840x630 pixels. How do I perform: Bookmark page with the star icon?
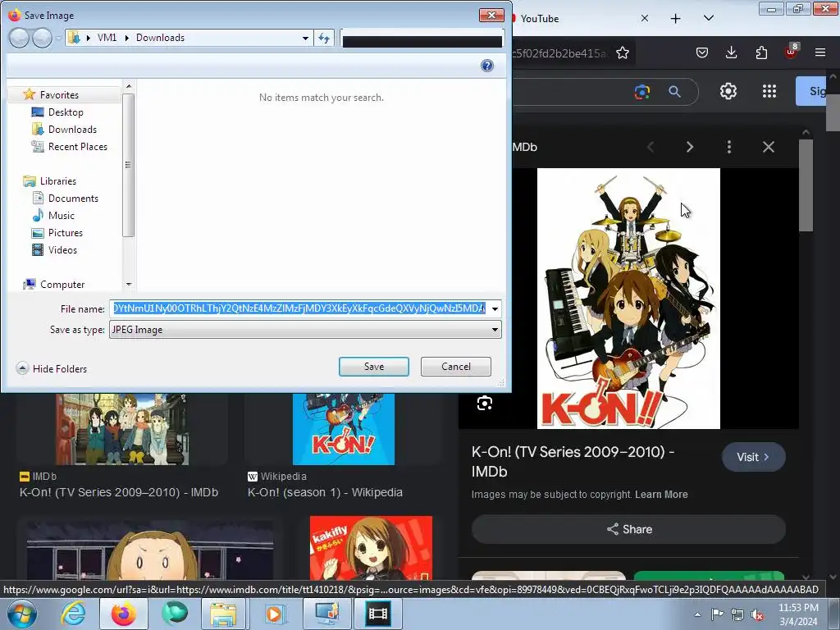623,52
